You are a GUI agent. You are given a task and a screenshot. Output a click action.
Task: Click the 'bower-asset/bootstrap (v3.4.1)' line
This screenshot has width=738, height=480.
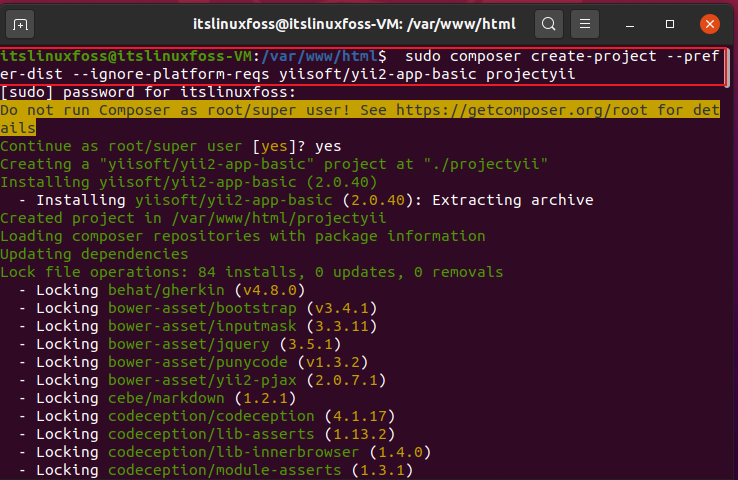point(198,308)
